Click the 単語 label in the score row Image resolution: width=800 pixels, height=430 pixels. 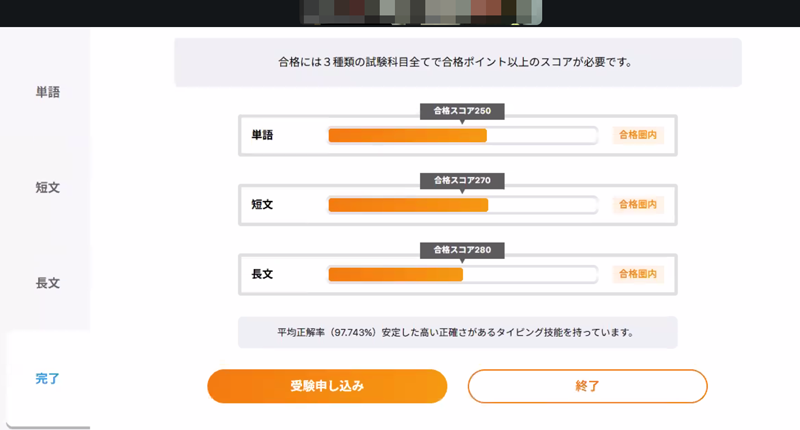click(262, 135)
